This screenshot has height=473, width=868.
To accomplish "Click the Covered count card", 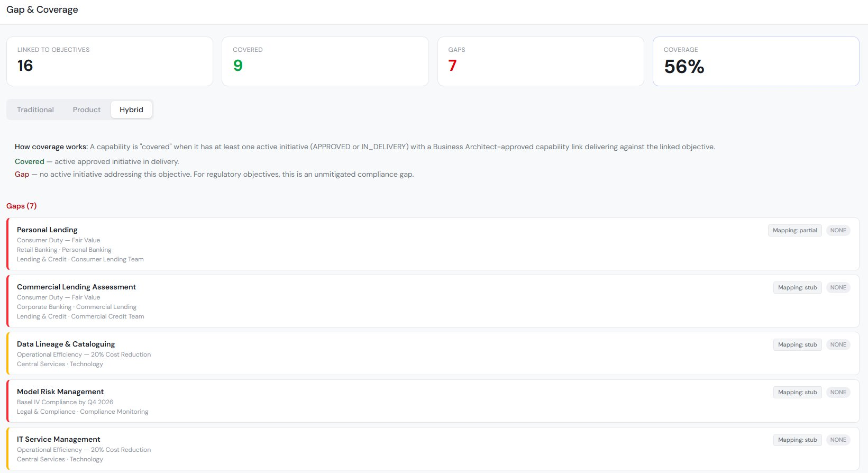I will tap(325, 61).
